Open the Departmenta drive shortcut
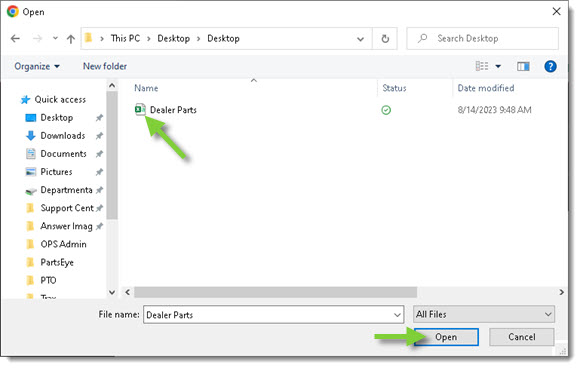 (66, 190)
